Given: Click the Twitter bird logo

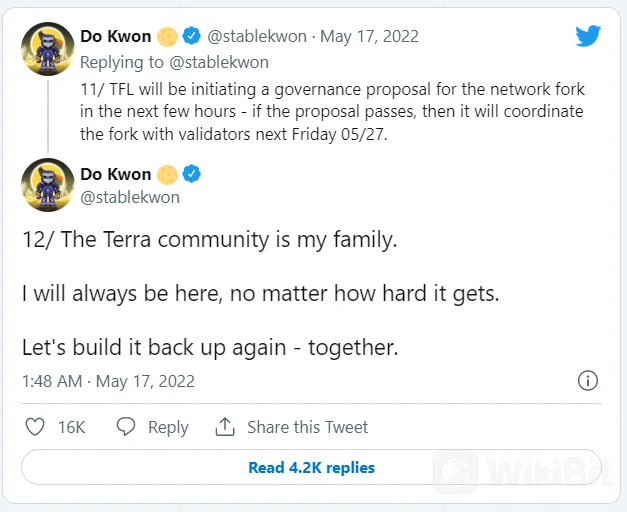Looking at the screenshot, I should [x=588, y=37].
